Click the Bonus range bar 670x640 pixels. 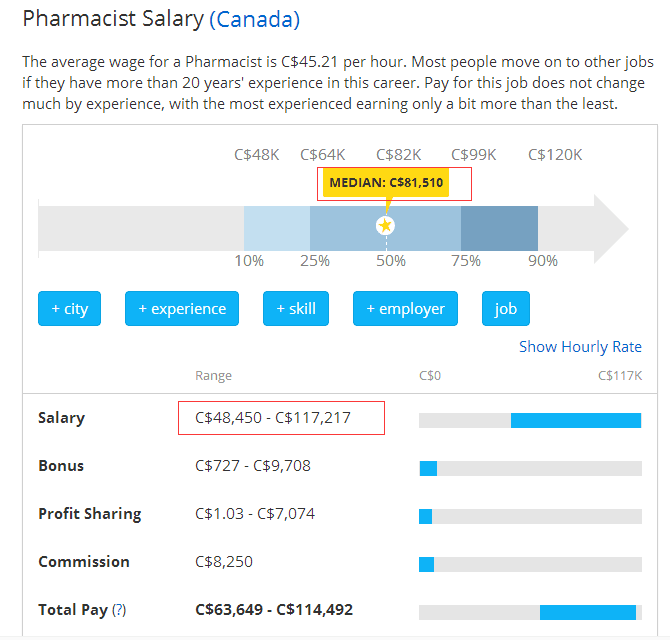point(428,468)
